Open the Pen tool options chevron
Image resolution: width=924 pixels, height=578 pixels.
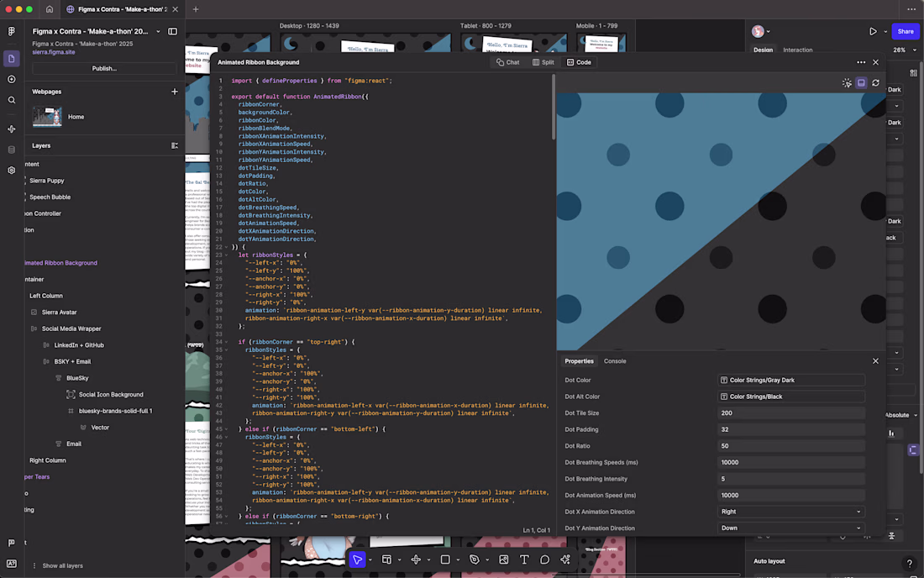tap(486, 560)
